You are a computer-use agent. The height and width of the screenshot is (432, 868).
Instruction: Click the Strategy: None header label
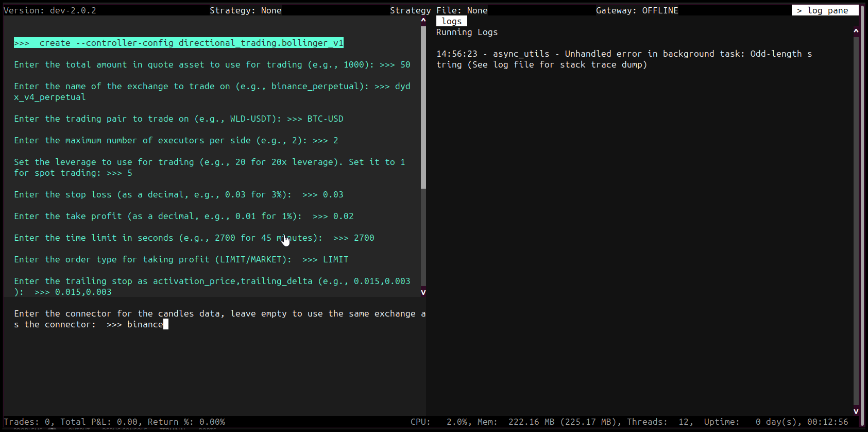click(245, 10)
